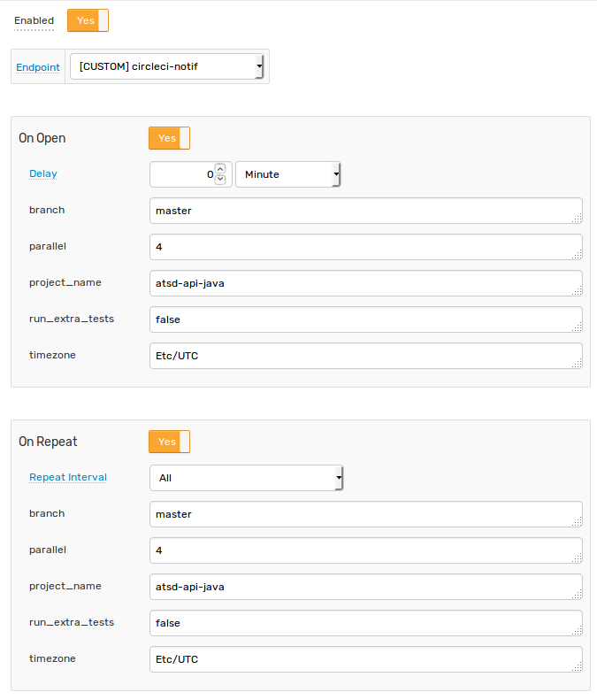Screen dimensions: 597x700
Task: Toggle the On Open switch
Action: 169,138
